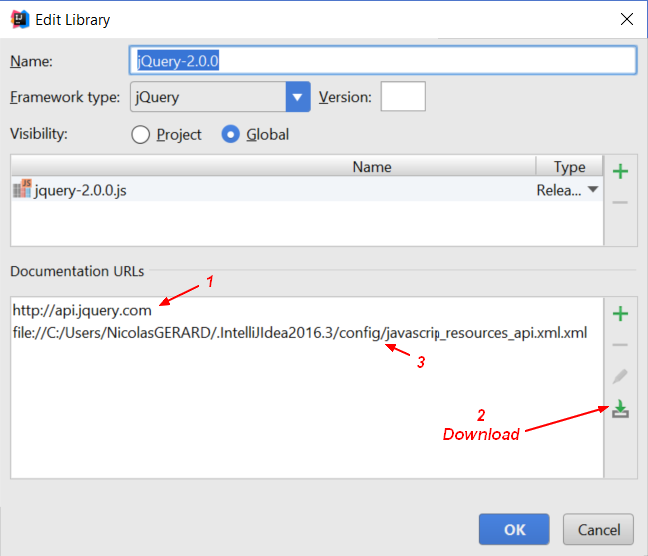Click the green plus to add library file
The width and height of the screenshot is (648, 556).
pos(620,172)
